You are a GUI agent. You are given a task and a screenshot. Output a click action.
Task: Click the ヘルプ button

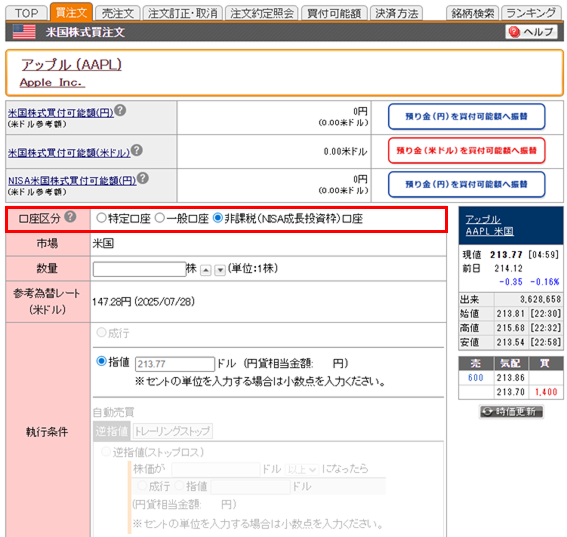(531, 32)
